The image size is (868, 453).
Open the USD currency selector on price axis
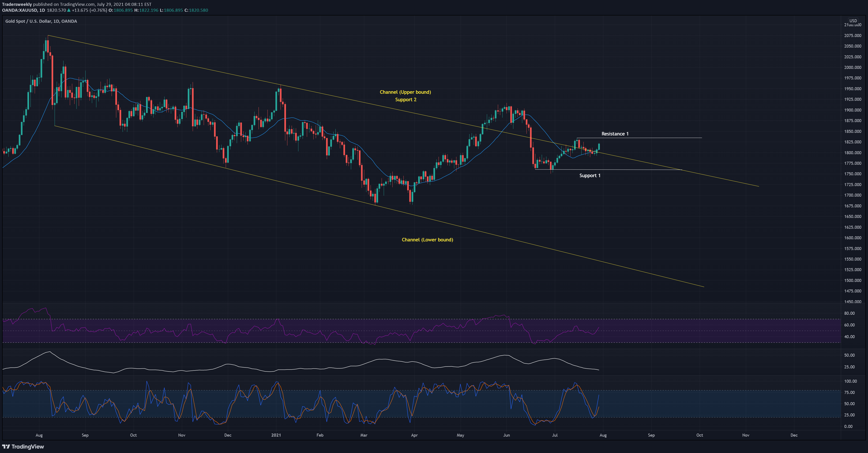(853, 21)
